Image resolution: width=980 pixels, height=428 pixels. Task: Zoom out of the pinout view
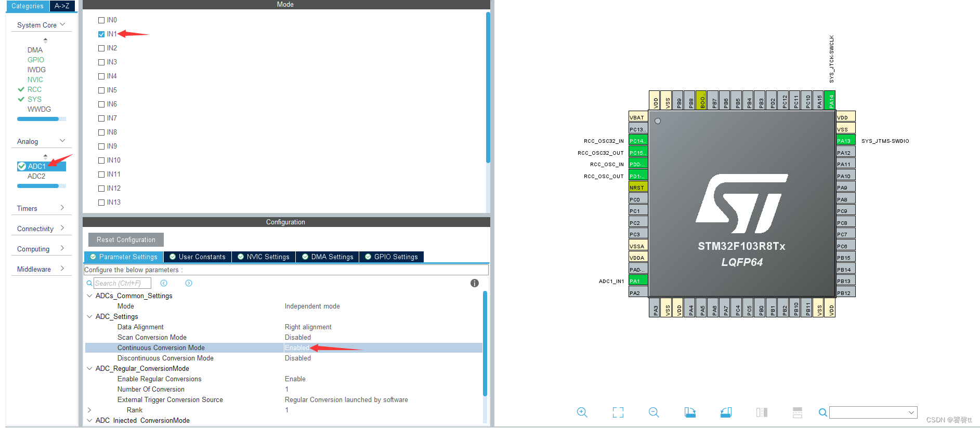(654, 412)
